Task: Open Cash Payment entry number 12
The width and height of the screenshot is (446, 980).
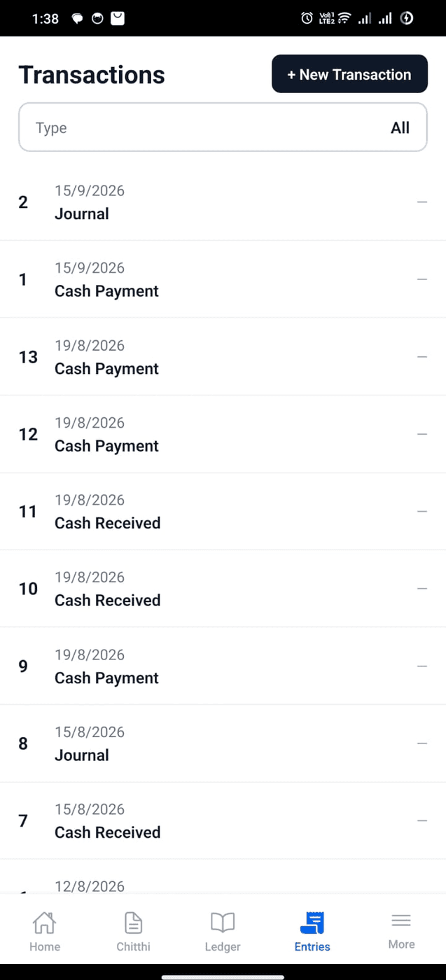Action: coord(223,434)
